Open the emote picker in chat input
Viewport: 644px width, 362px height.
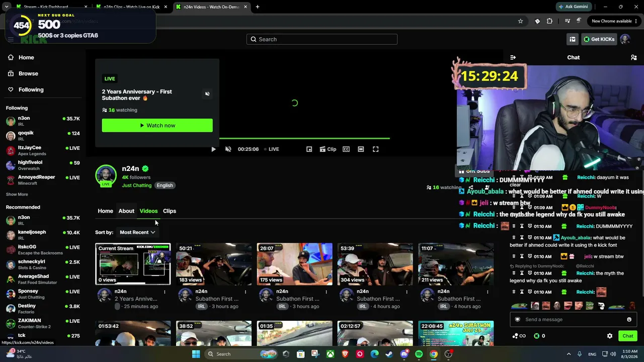point(629,319)
